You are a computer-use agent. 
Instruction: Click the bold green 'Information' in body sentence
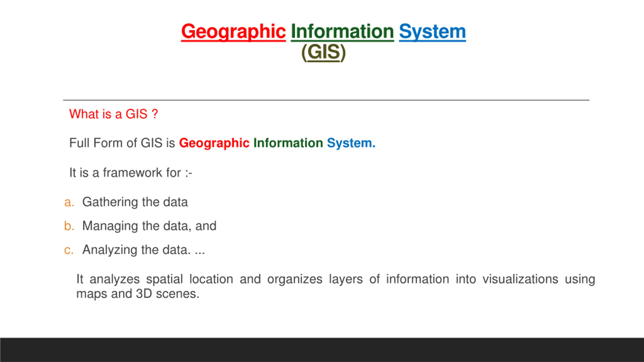pos(288,143)
